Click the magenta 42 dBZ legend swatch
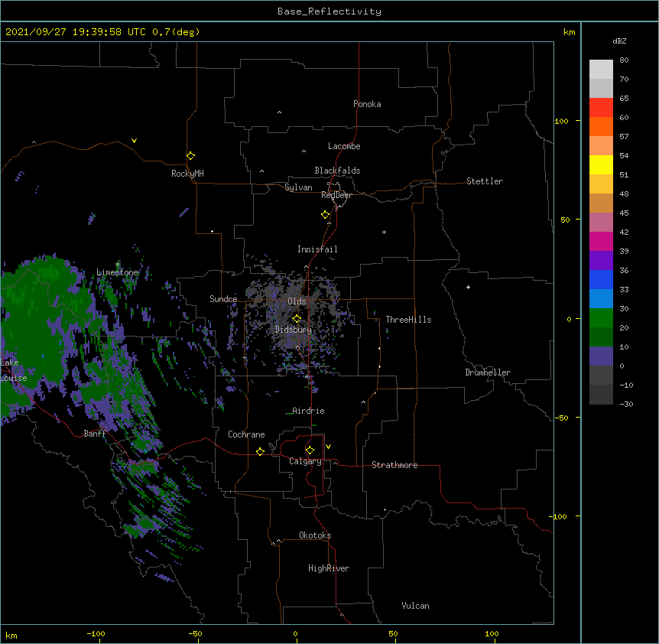 tap(601, 241)
